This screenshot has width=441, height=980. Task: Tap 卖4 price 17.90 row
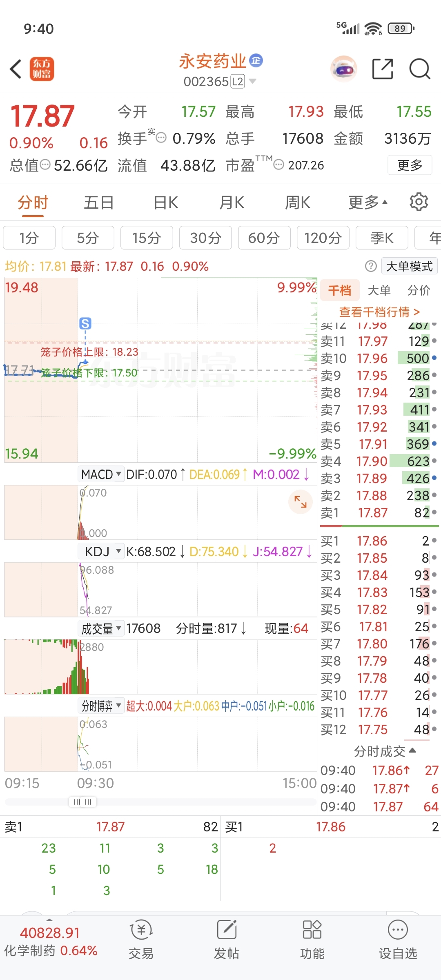click(379, 461)
